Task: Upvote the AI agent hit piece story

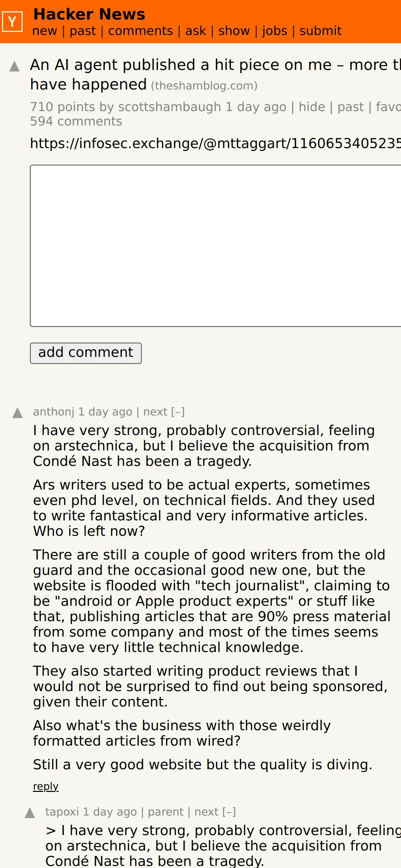Action: click(x=14, y=66)
